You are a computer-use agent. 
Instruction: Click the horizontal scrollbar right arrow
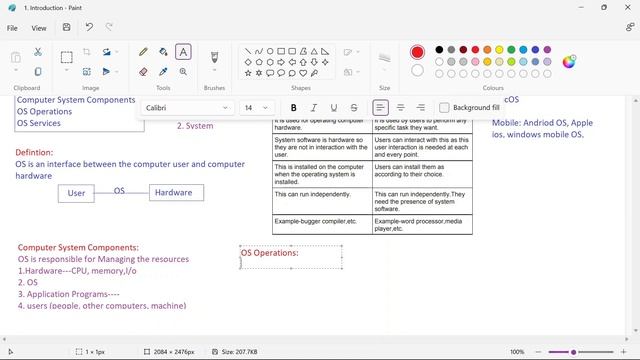[x=627, y=339]
